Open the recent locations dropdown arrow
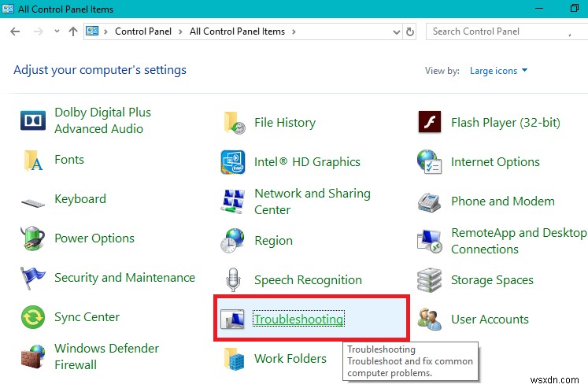Image resolution: width=588 pixels, height=388 pixels. [x=57, y=31]
